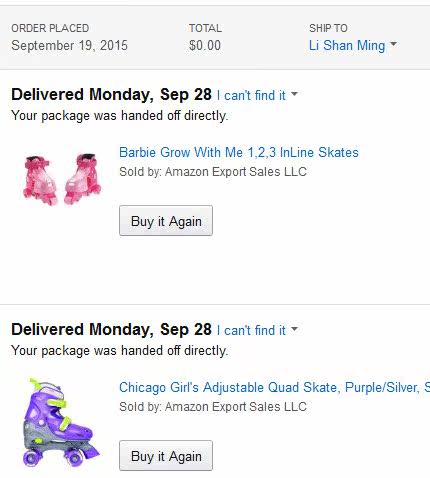
Task: Click the SHIP TO header label
Action: pos(328,28)
